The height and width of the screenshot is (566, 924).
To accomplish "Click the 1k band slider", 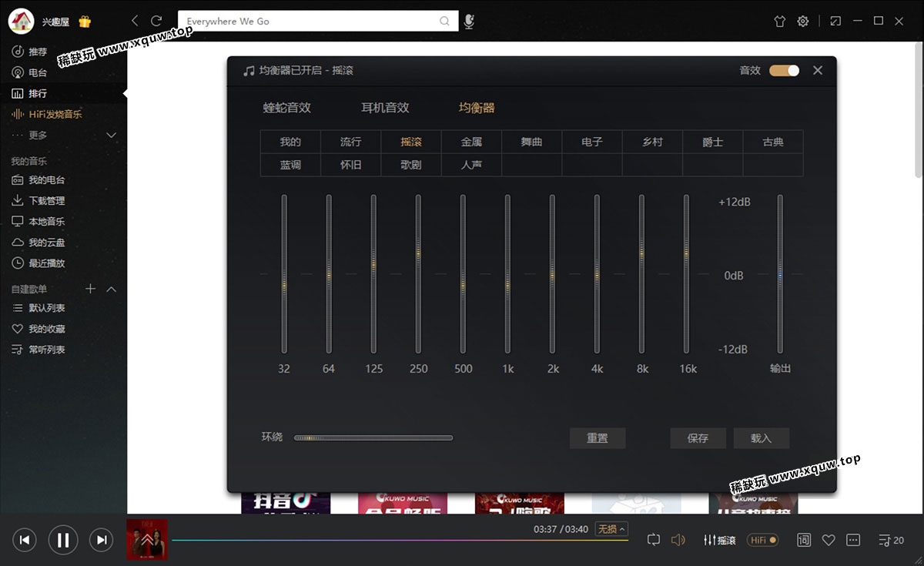I will 507,273.
